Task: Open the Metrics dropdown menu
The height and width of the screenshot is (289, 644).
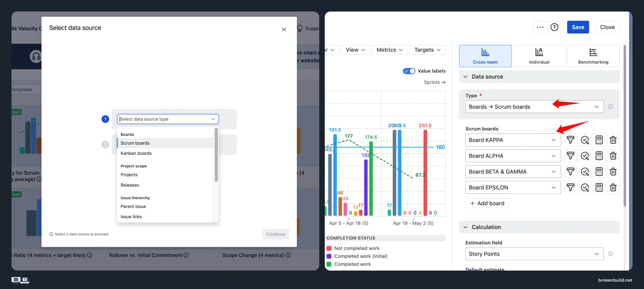Action: point(390,50)
